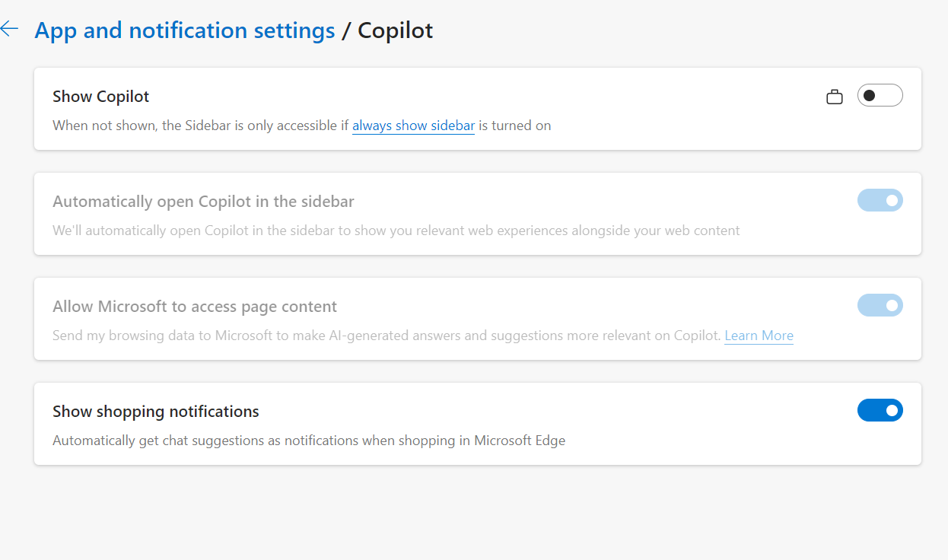Click the "Automatically open Copilot in the sidebar" heading
The image size is (948, 560).
pyautogui.click(x=203, y=202)
